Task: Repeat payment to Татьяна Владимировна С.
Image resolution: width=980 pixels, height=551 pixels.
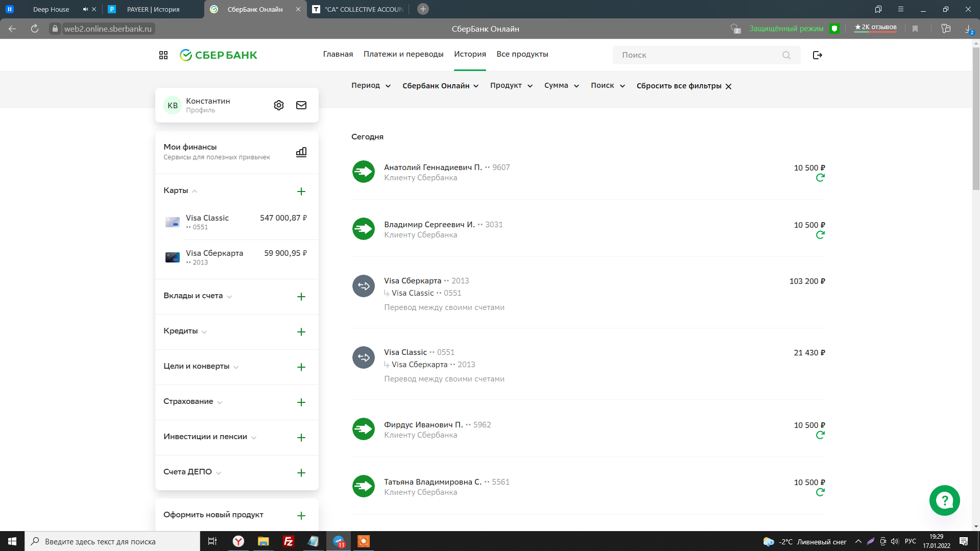Action: 820,492
